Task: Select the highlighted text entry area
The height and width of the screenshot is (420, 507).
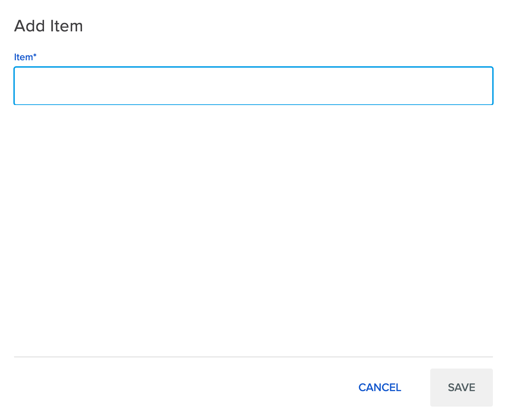Action: (253, 86)
